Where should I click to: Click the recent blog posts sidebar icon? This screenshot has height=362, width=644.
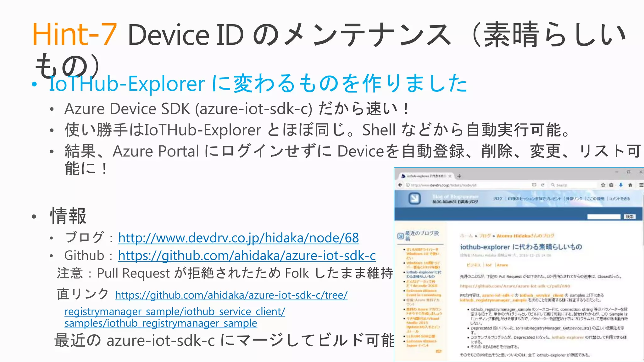[x=400, y=236]
